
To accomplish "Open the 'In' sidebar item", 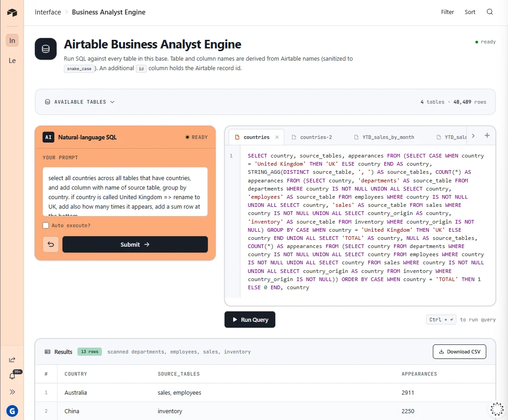I will click(12, 40).
